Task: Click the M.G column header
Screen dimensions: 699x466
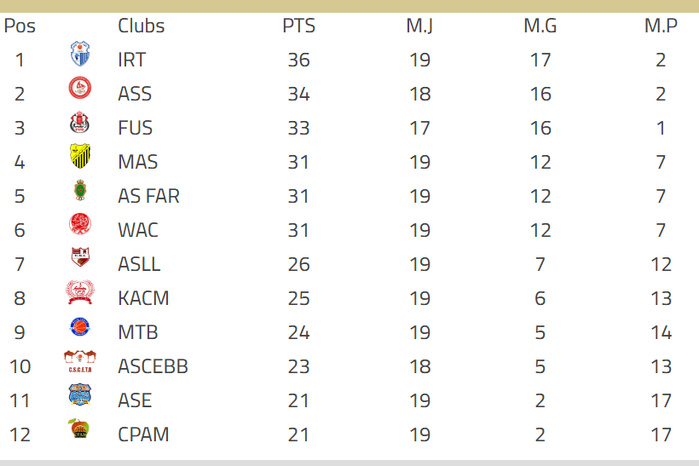Action: pyautogui.click(x=540, y=25)
